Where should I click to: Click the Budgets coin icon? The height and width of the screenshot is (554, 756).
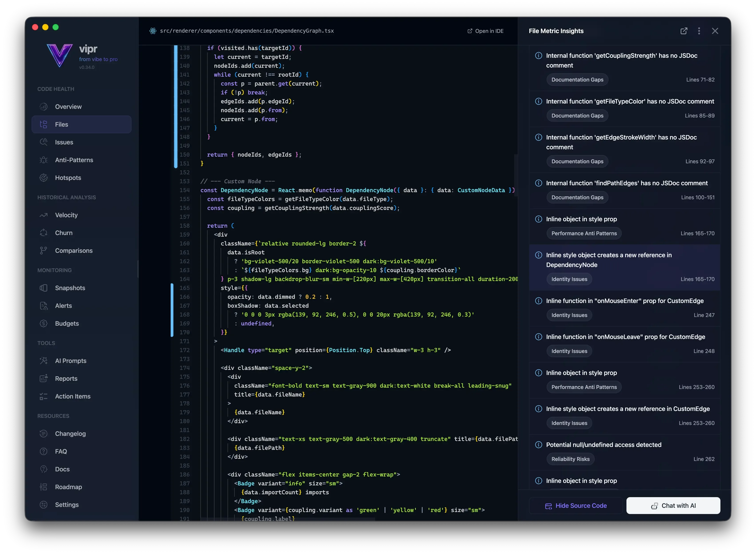point(44,323)
